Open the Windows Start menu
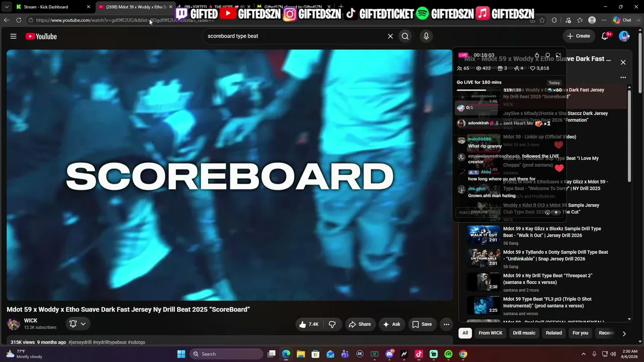 (x=181, y=354)
